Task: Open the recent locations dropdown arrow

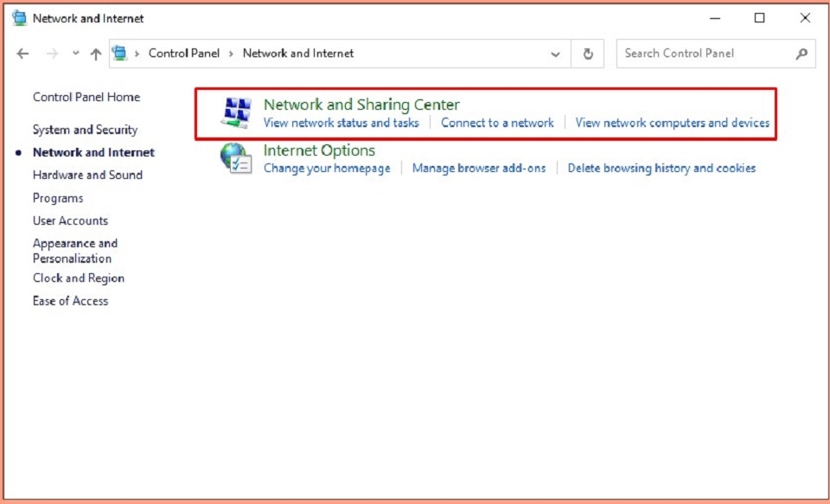Action: (76, 53)
